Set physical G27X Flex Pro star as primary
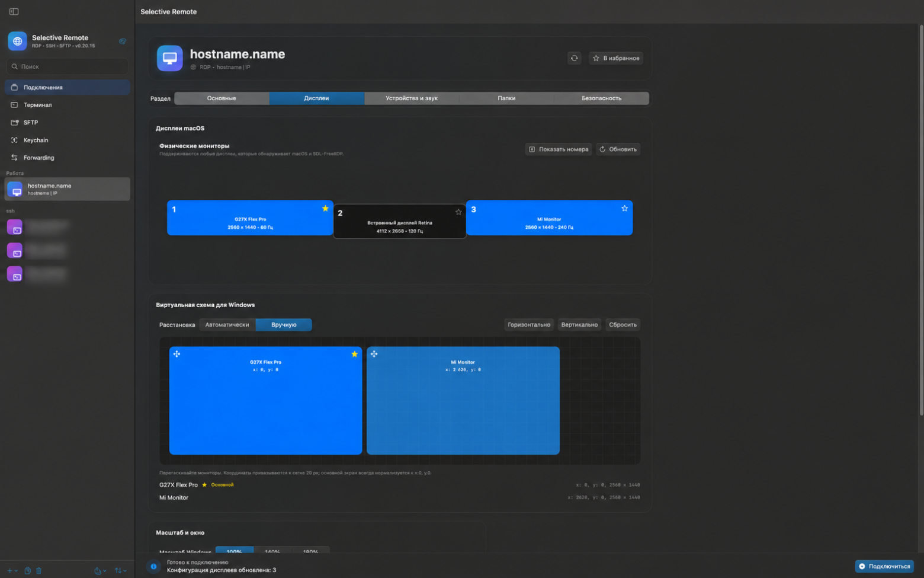 tap(325, 209)
